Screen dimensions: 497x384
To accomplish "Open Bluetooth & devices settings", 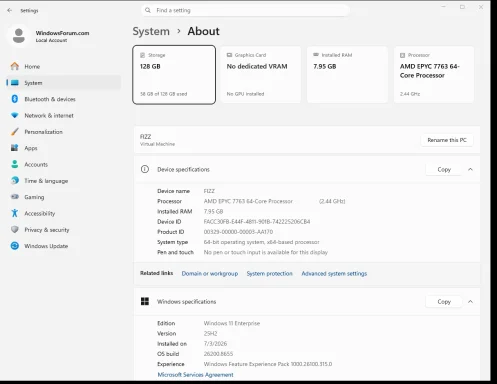I will (x=63, y=99).
